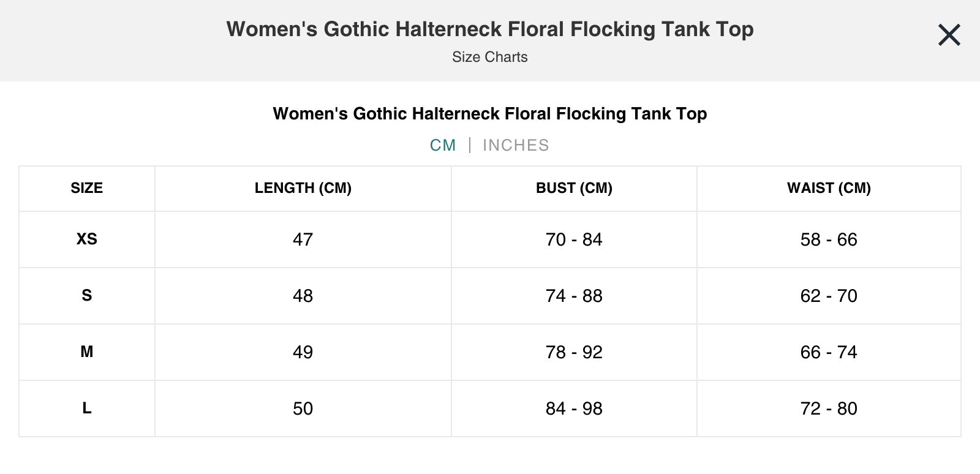The image size is (980, 474).
Task: Click the waist range for size L
Action: (830, 408)
